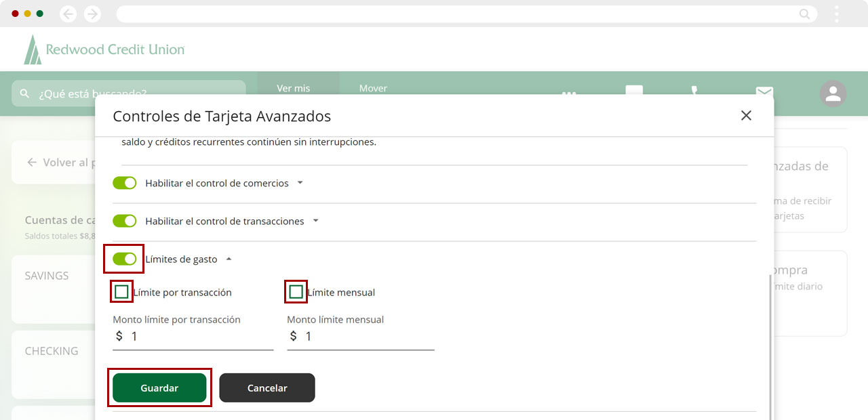The image size is (868, 420).
Task: Toggle the Límites de gasto switch
Action: [x=125, y=259]
